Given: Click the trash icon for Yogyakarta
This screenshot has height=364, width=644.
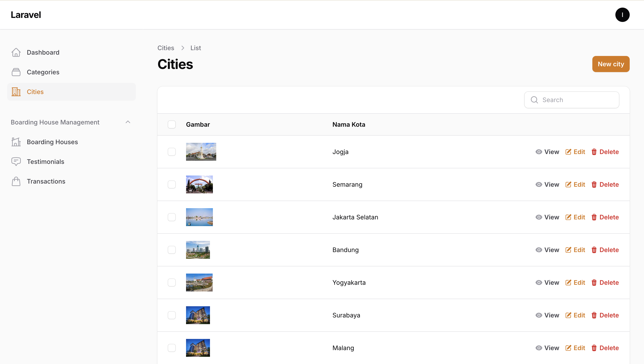Looking at the screenshot, I should (x=594, y=283).
